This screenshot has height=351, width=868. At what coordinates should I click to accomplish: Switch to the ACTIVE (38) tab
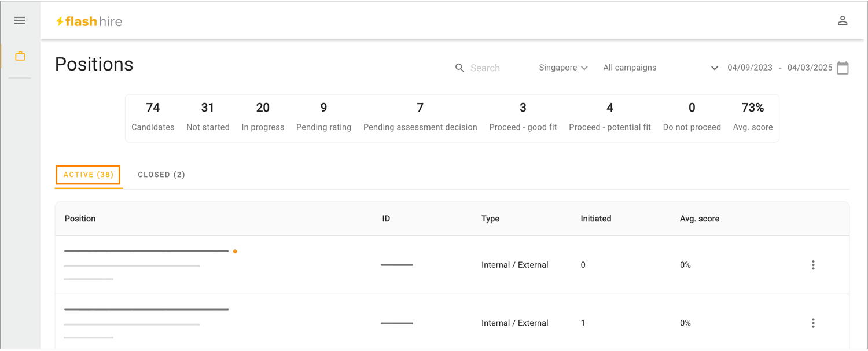coord(88,175)
